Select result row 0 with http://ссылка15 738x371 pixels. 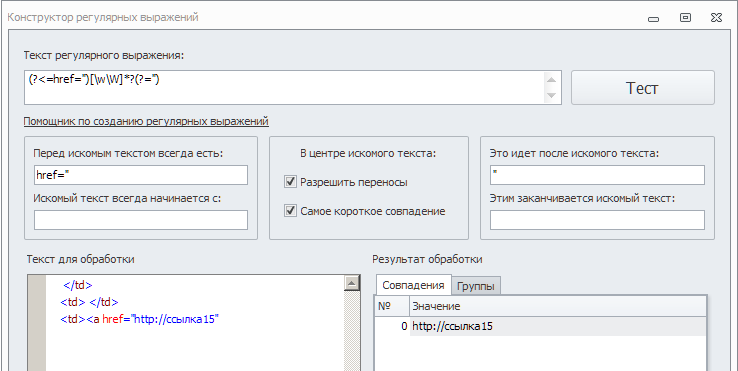click(541, 326)
